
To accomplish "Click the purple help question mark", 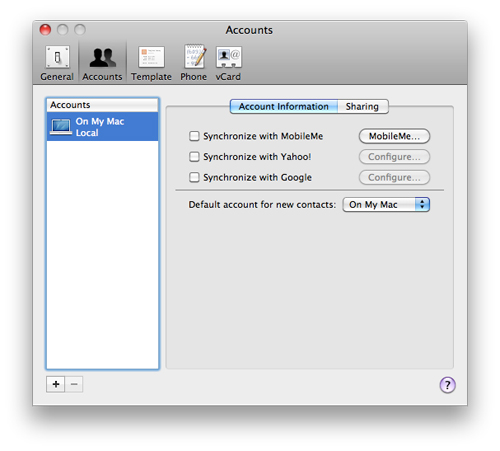I will point(447,385).
